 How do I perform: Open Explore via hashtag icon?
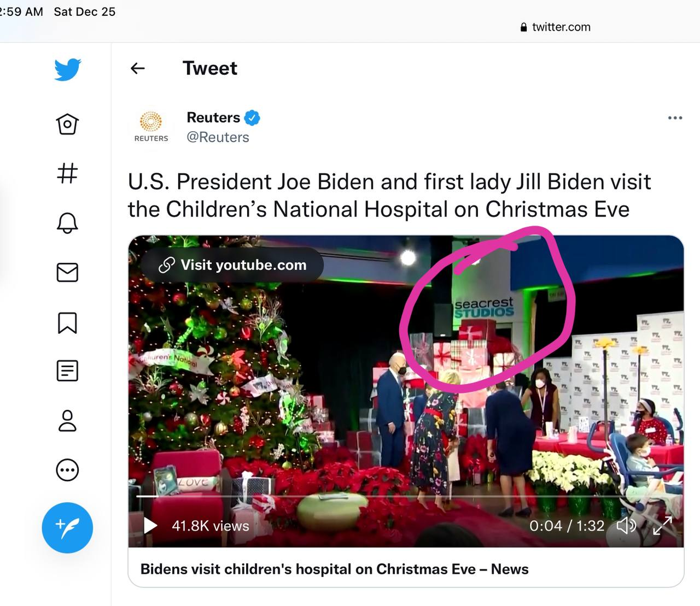click(x=67, y=173)
